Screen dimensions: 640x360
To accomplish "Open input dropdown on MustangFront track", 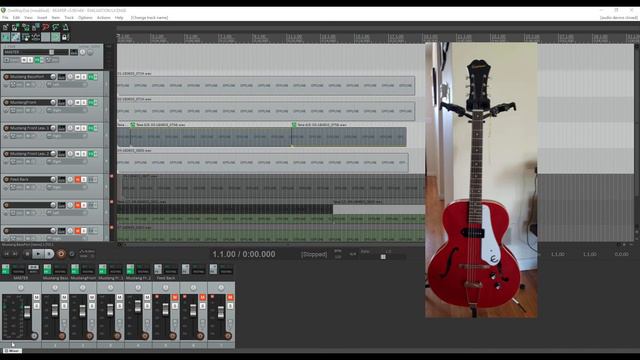I will [x=67, y=111].
